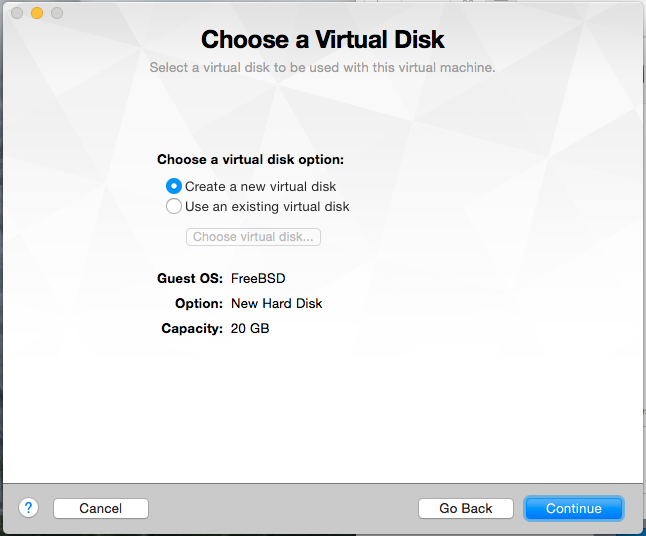
Task: Open the help question mark icon
Action: point(28,508)
